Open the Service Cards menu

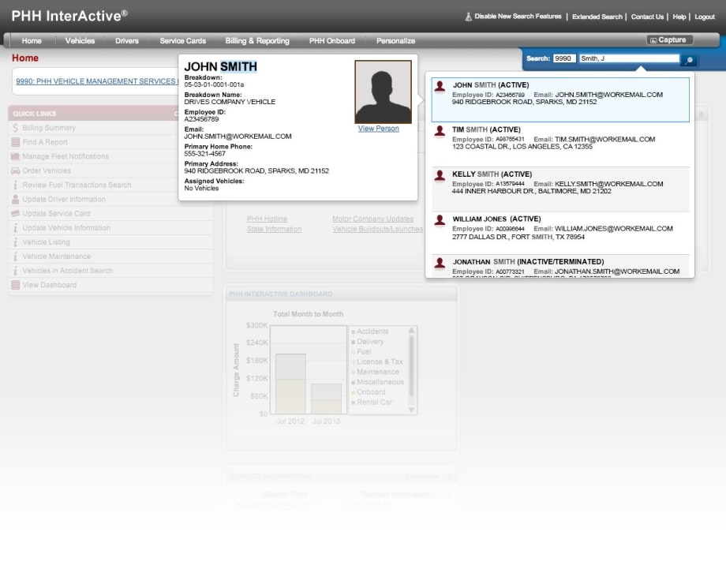[183, 41]
